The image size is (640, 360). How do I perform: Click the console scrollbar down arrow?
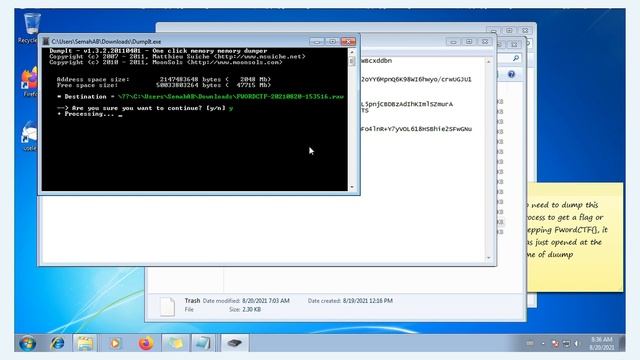coord(352,187)
